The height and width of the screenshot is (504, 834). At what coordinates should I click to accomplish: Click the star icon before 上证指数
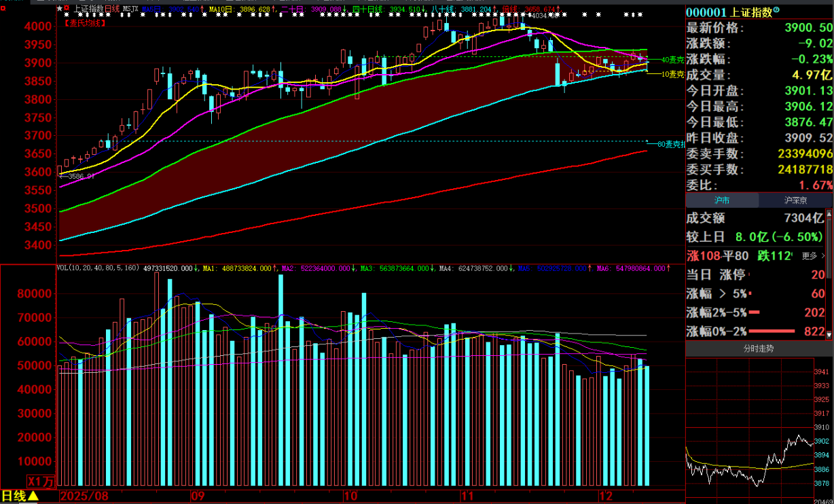[60, 10]
